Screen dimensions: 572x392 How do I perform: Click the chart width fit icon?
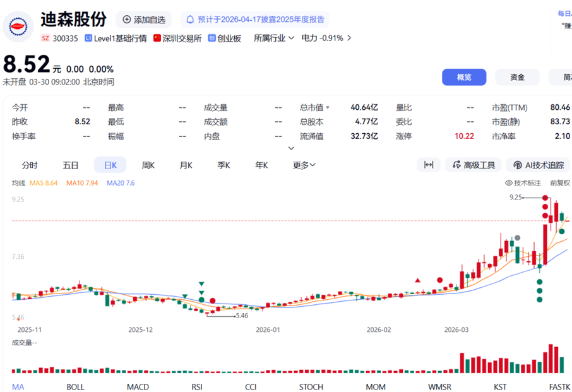click(429, 165)
